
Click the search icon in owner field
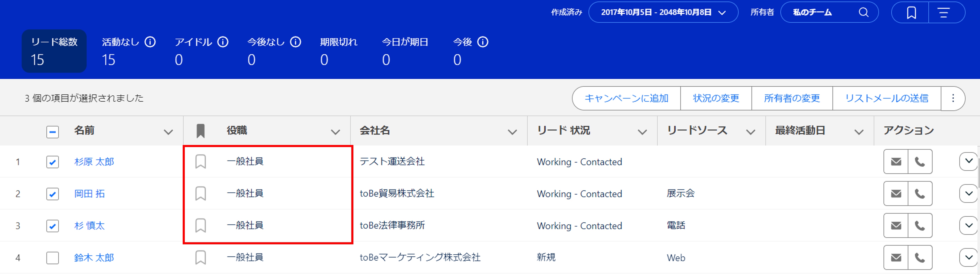pos(864,13)
